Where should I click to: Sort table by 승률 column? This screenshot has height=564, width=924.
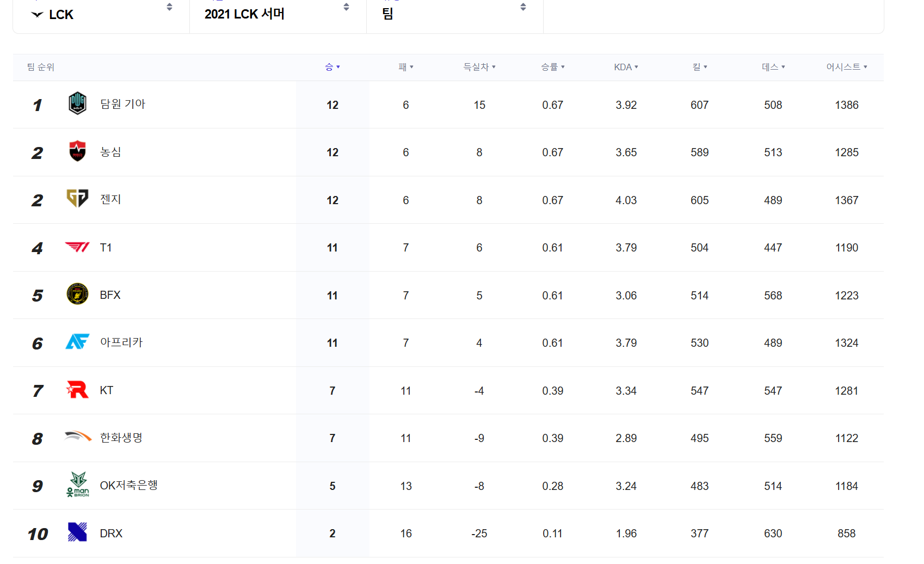click(553, 67)
